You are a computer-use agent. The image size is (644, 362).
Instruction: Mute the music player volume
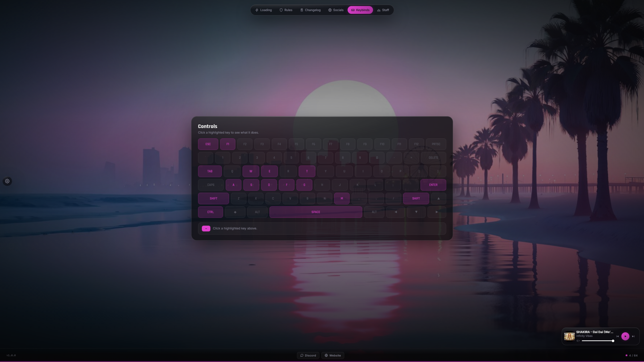pyautogui.click(x=578, y=341)
